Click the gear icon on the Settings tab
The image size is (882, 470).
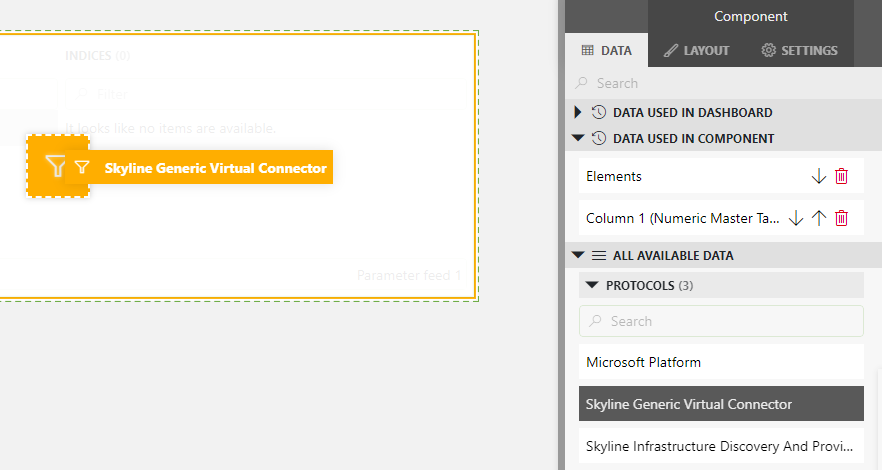(768, 50)
